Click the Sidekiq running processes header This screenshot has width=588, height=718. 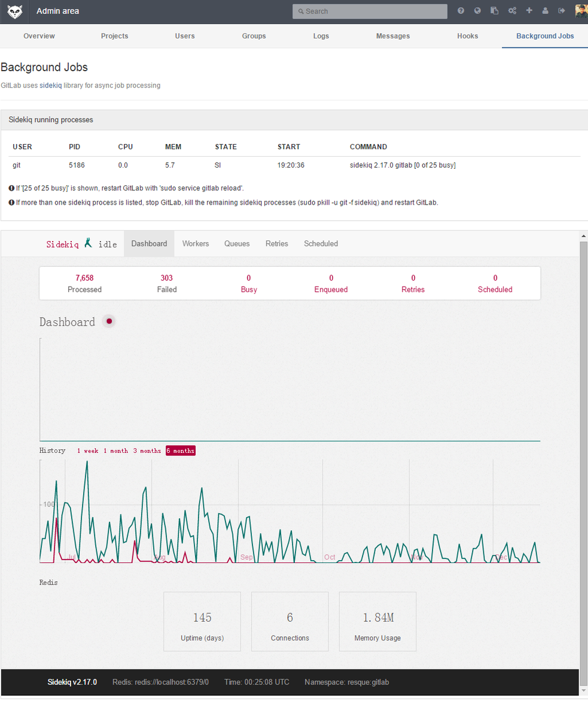294,120
